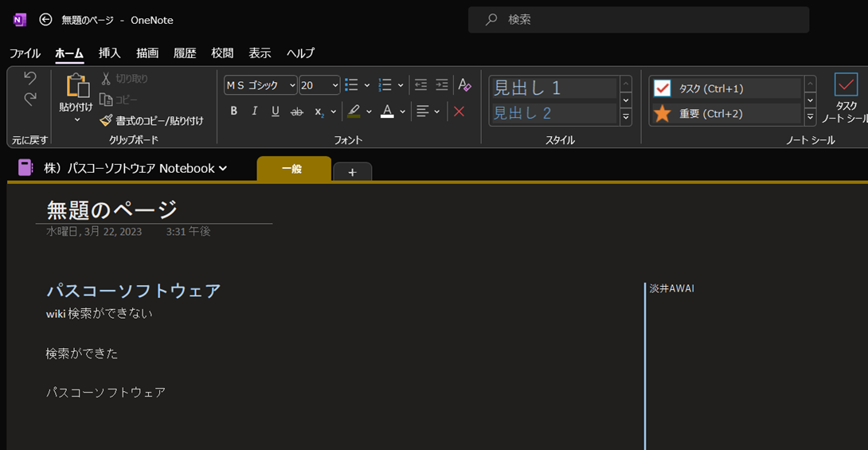Switch to the 校閲 tab
Screen dimensions: 868x450
point(222,53)
